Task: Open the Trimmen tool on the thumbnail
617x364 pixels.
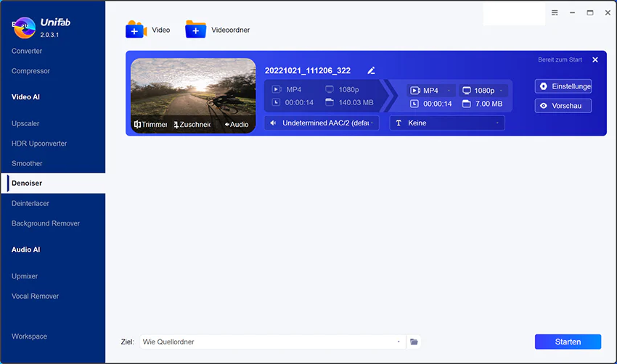Action: 151,124
